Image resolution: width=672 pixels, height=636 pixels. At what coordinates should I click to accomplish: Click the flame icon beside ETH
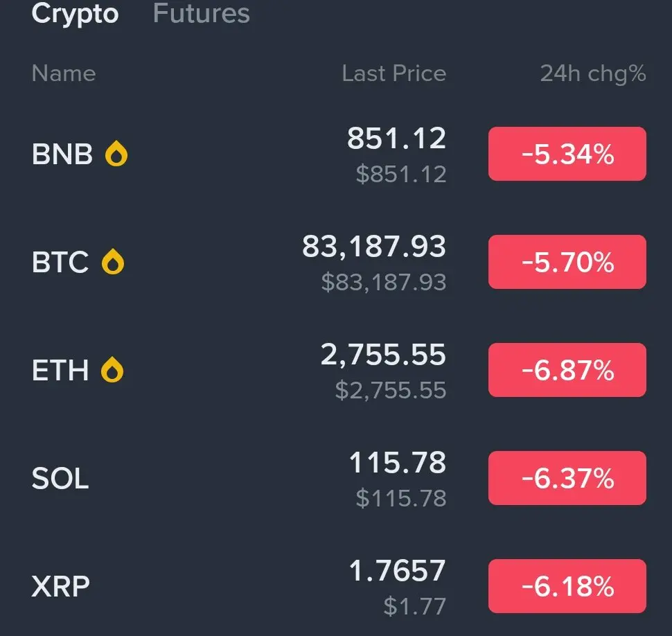point(112,371)
